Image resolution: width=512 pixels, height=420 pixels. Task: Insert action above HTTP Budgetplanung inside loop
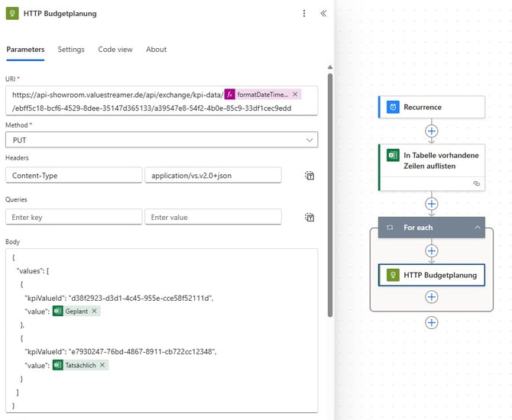click(431, 251)
